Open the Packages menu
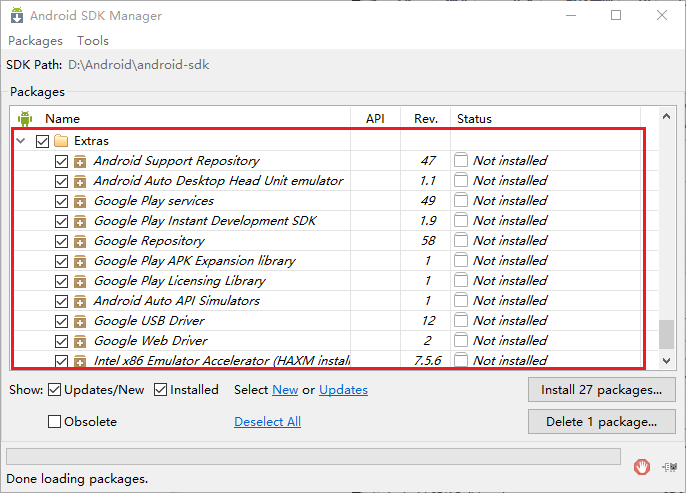Image resolution: width=686 pixels, height=493 pixels. point(35,41)
